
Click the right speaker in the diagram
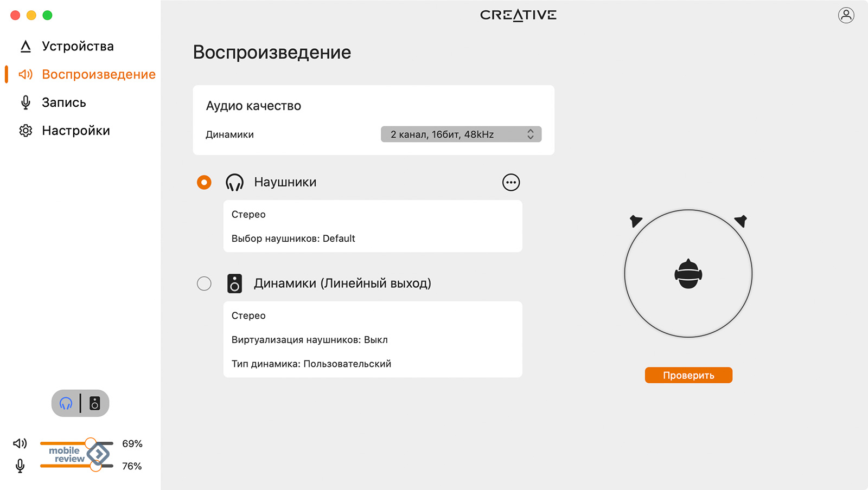741,221
